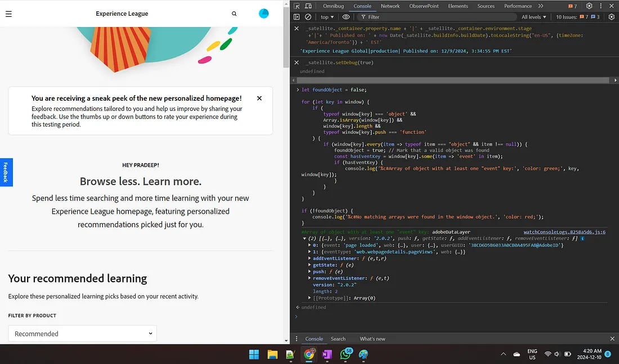
Task: Switch to the Elements tab
Action: (458, 6)
